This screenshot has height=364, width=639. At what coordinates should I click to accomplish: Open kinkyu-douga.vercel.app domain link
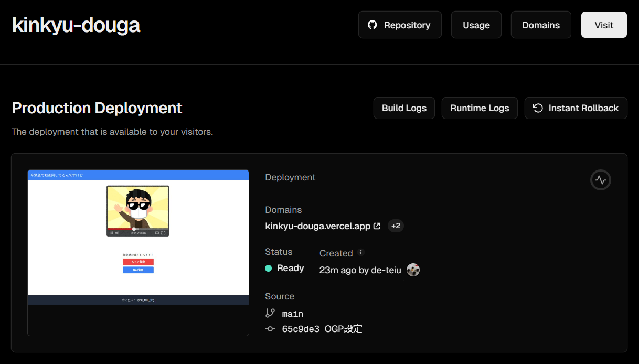pos(318,226)
